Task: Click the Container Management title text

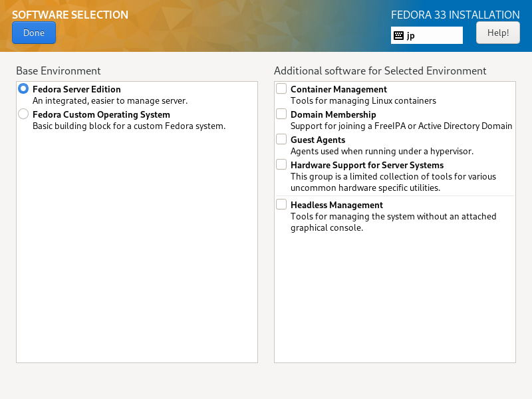Action: click(338, 89)
